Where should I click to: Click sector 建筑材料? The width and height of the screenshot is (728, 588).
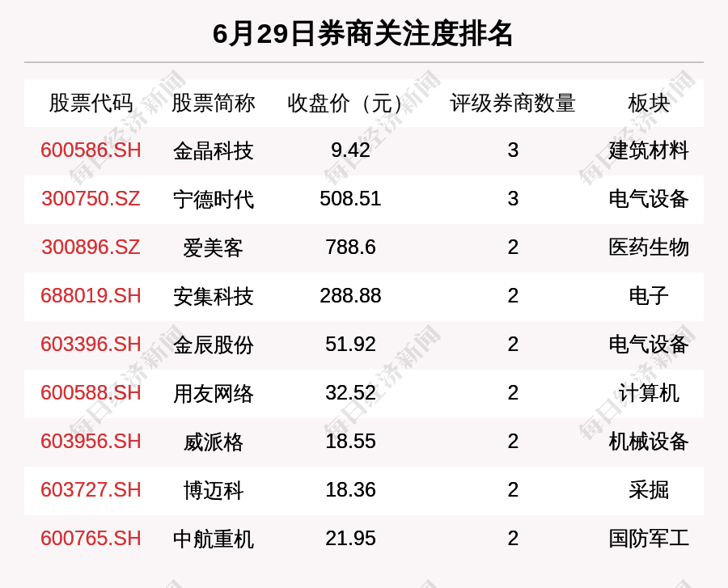[x=649, y=150]
